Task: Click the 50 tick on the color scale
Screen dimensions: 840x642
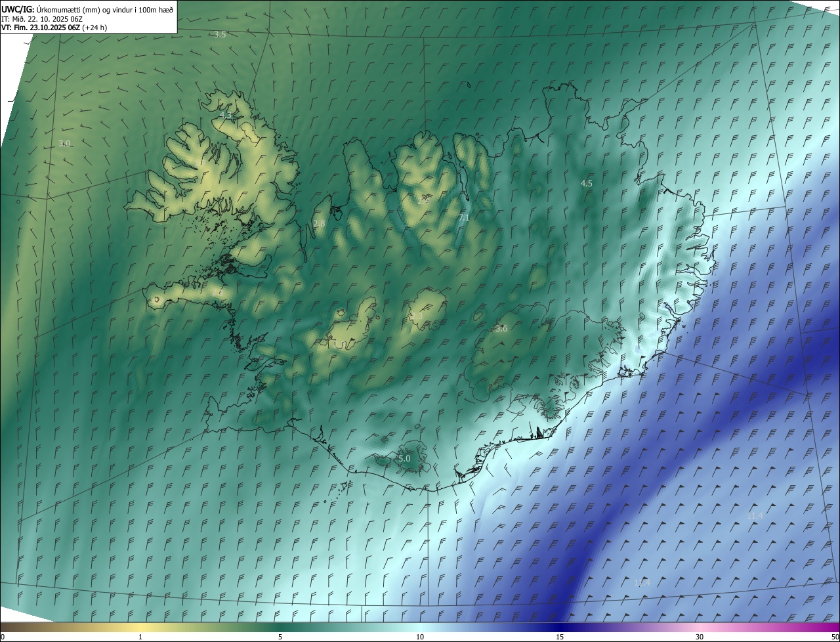Action: pos(835,637)
